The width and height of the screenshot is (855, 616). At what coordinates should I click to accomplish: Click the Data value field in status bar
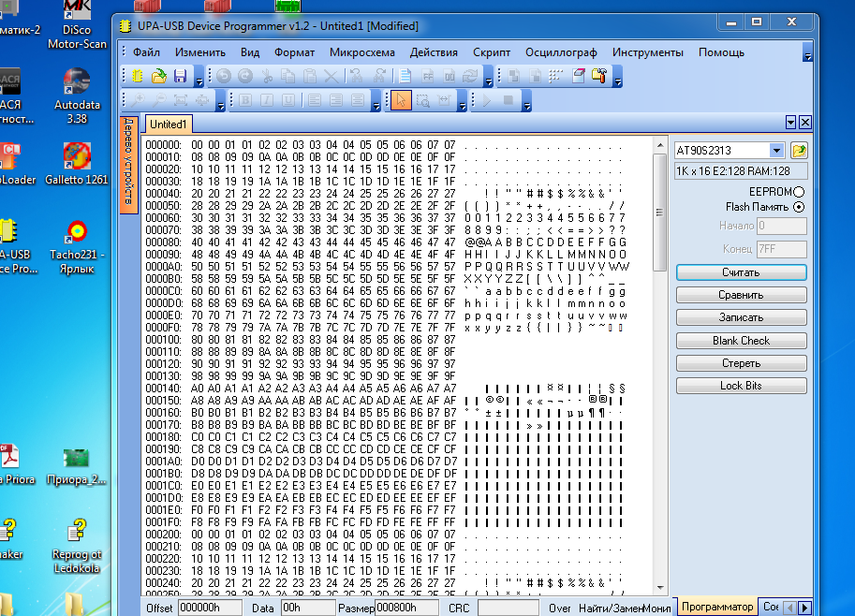pos(308,608)
